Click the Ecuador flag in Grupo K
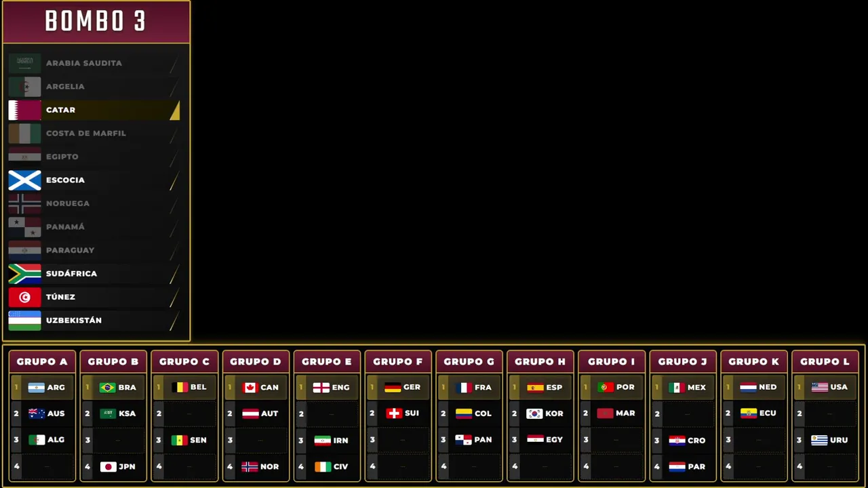 (748, 413)
